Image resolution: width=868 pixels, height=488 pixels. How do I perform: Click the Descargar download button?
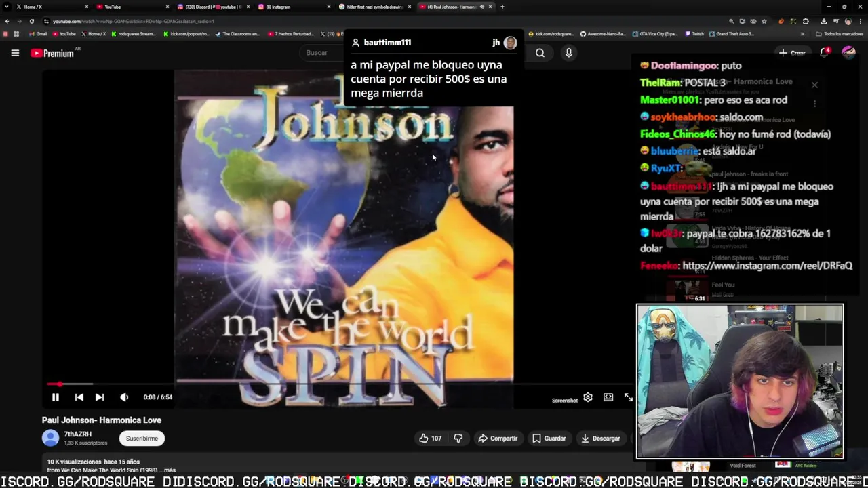tap(601, 439)
